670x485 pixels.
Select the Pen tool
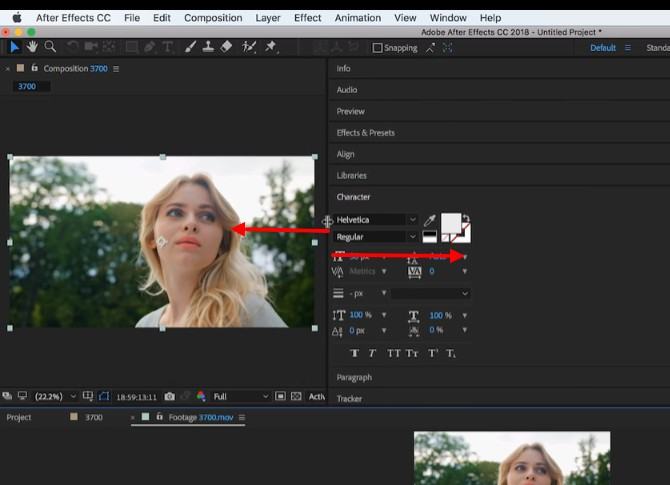[x=150, y=47]
